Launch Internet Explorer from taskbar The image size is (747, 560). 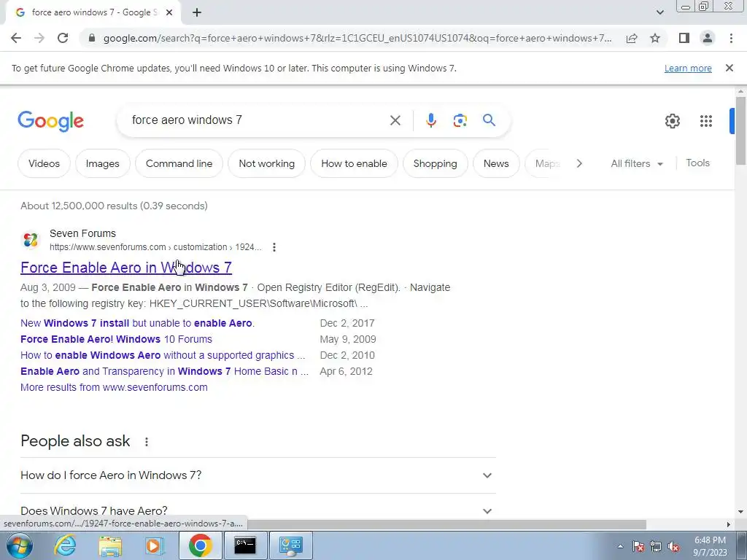point(64,545)
